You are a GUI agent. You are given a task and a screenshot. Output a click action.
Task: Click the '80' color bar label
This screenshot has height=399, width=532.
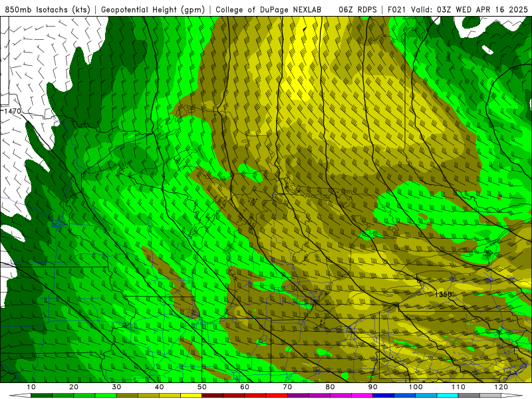330,387
